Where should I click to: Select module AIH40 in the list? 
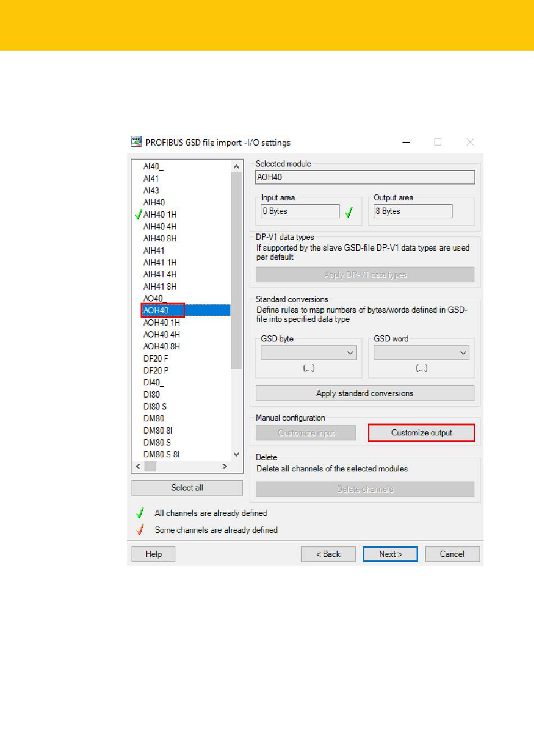[154, 202]
